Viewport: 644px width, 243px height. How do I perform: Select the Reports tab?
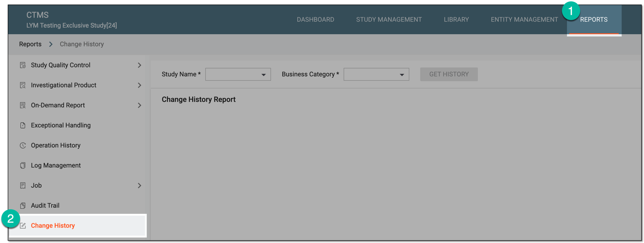pyautogui.click(x=594, y=20)
